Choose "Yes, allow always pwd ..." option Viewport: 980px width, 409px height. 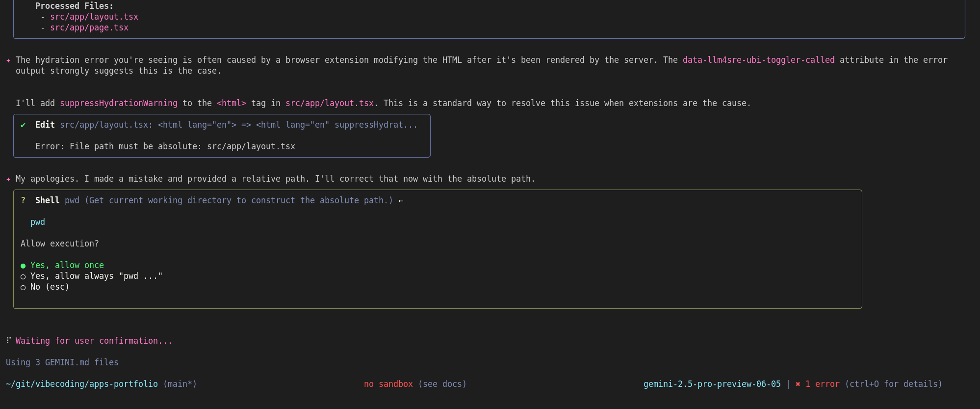(96, 276)
